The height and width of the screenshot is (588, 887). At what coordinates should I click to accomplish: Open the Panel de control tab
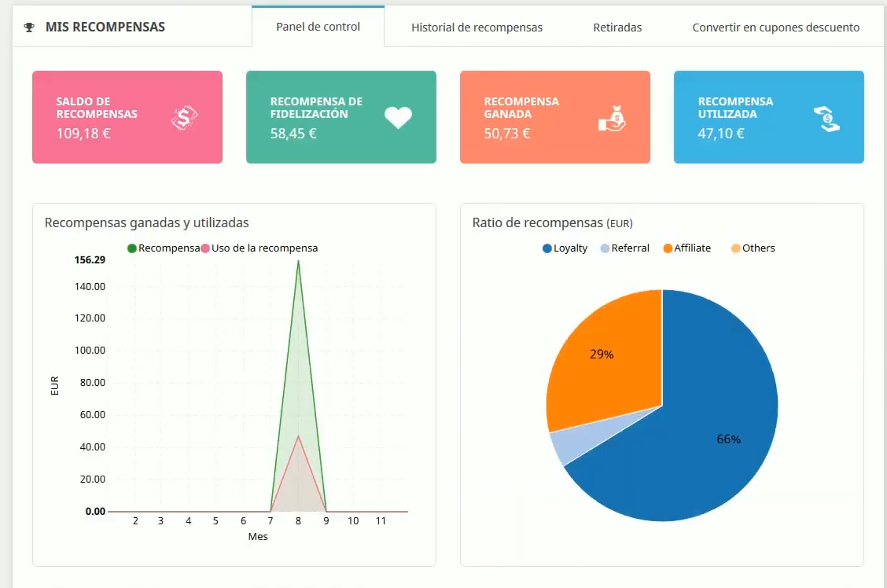pyautogui.click(x=318, y=27)
